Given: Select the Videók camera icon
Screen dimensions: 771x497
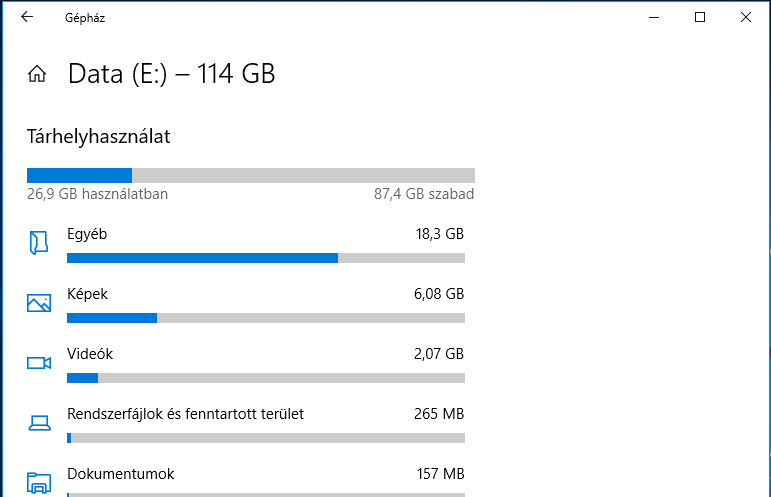Looking at the screenshot, I should pyautogui.click(x=39, y=363).
